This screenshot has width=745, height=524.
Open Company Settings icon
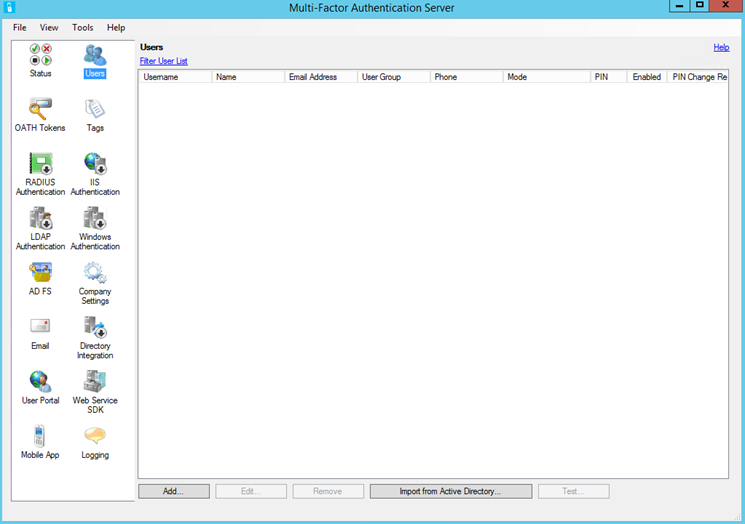click(x=95, y=283)
